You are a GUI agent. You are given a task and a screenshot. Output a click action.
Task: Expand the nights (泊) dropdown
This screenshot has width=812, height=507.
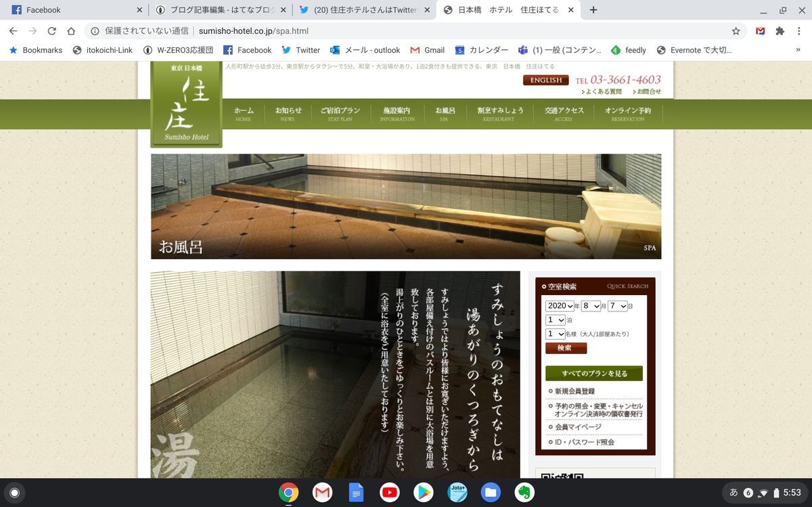click(556, 319)
